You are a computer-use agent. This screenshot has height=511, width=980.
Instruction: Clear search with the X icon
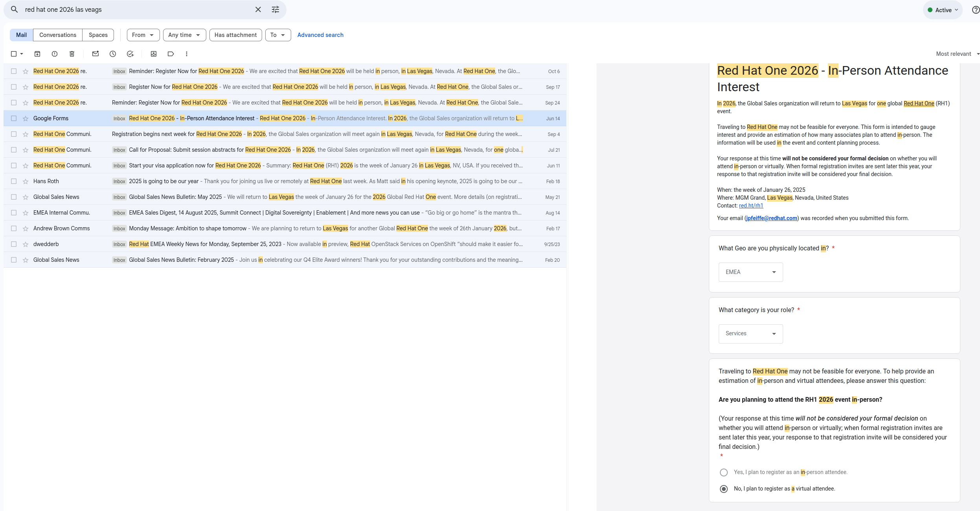[x=258, y=9]
